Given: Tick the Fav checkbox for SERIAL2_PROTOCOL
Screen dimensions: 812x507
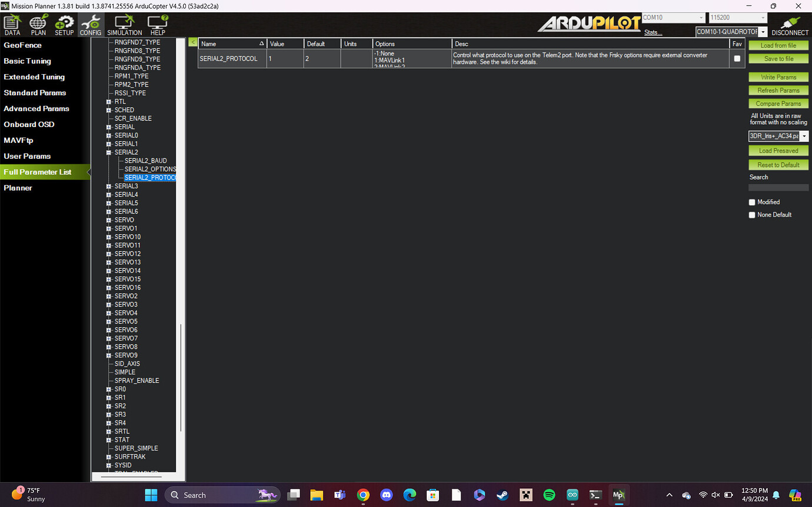Looking at the screenshot, I should tap(737, 59).
